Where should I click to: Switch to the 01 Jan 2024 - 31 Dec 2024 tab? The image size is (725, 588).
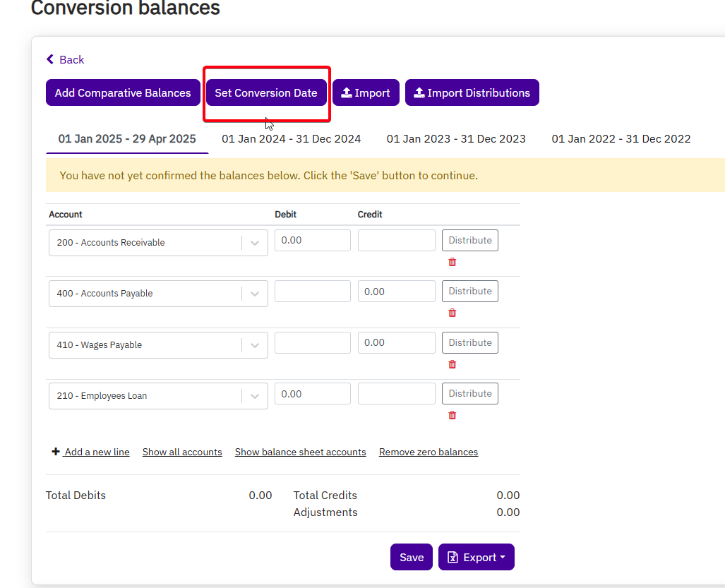(x=291, y=138)
